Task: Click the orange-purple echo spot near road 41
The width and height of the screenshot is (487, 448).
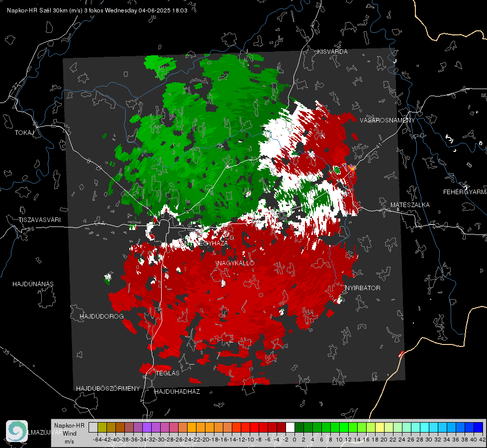Action: [x=352, y=168]
